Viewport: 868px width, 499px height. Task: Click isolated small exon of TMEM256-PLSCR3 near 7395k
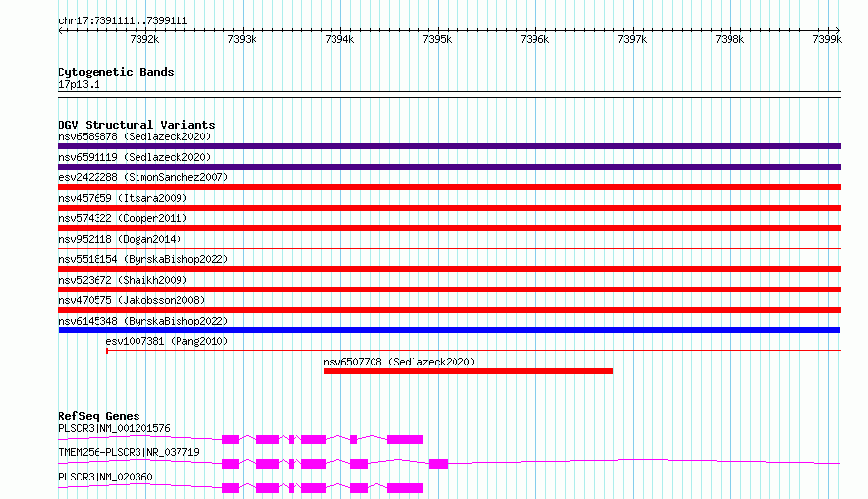point(439,464)
